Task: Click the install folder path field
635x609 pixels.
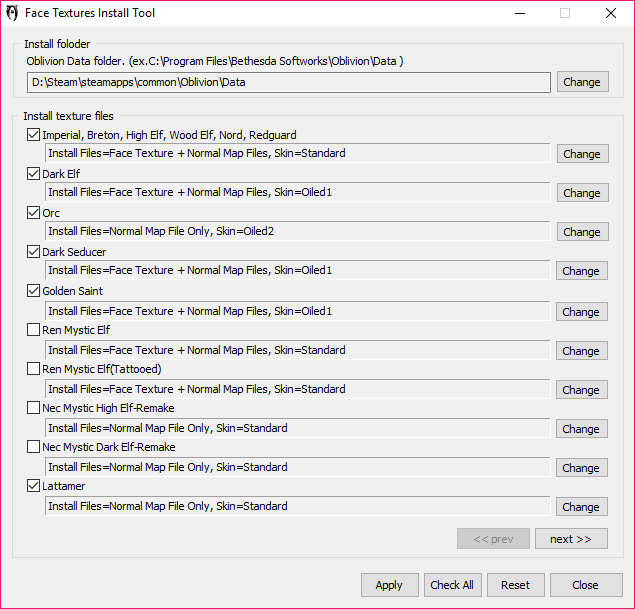Action: click(x=289, y=82)
